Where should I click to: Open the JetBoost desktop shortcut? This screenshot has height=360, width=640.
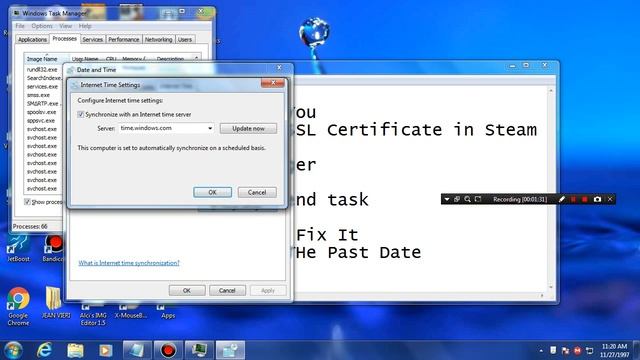pyautogui.click(x=18, y=249)
